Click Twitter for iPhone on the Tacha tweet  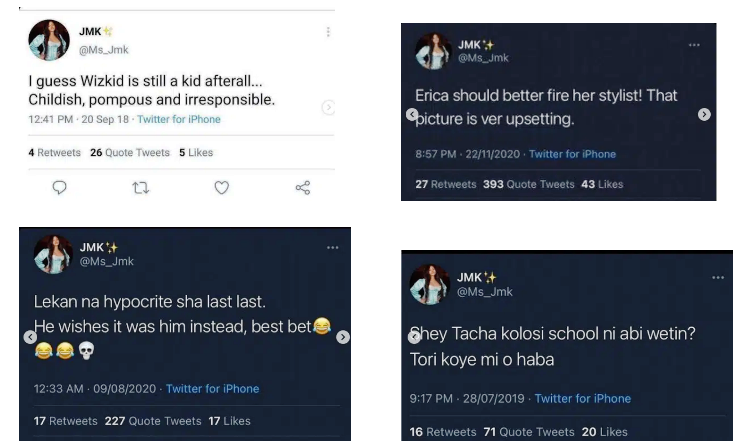click(583, 398)
